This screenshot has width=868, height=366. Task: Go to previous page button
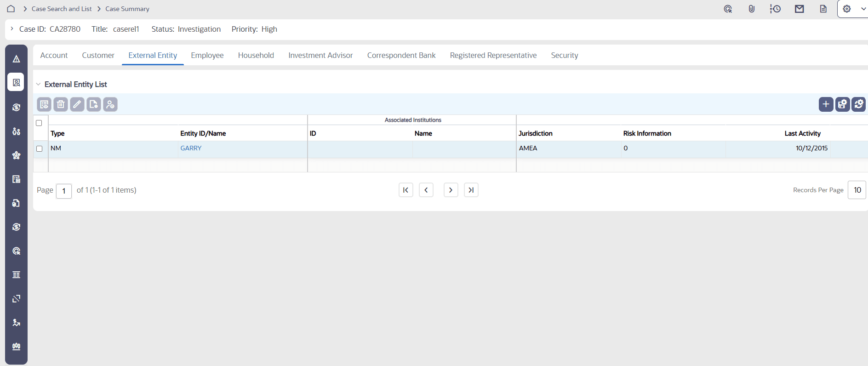click(x=426, y=190)
